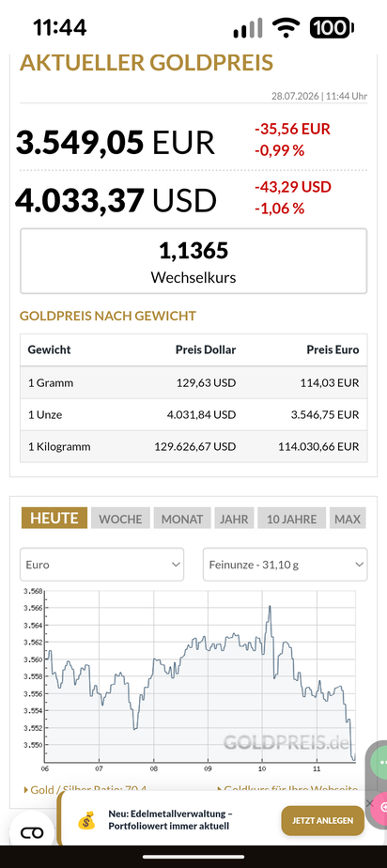Open Goldkurs für Ihre Webseite link
The height and width of the screenshot is (868, 387).
(286, 790)
